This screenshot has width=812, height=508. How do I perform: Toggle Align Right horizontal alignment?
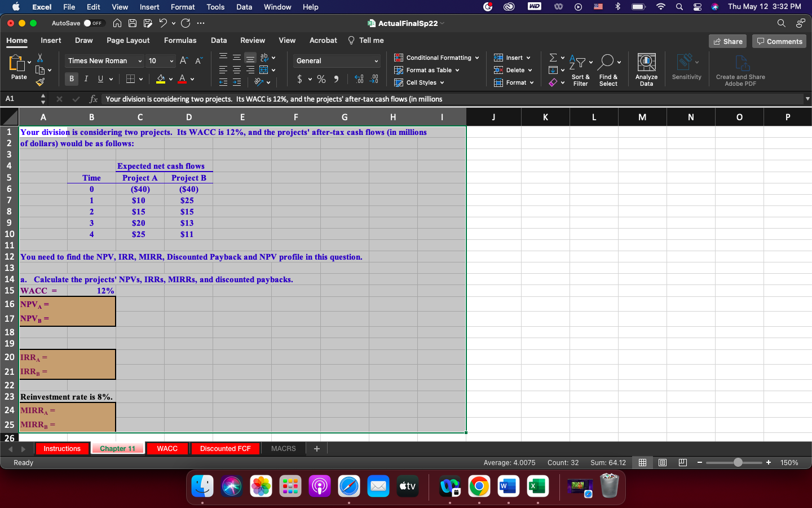pyautogui.click(x=250, y=70)
